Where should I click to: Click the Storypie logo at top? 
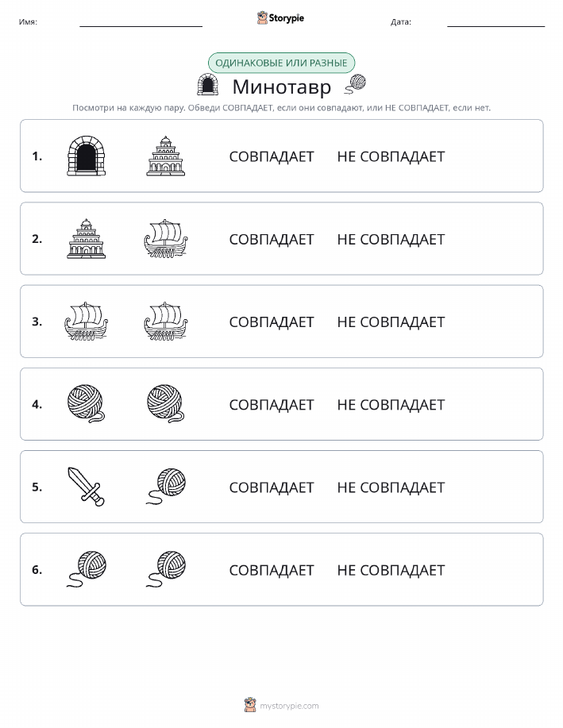[x=280, y=18]
